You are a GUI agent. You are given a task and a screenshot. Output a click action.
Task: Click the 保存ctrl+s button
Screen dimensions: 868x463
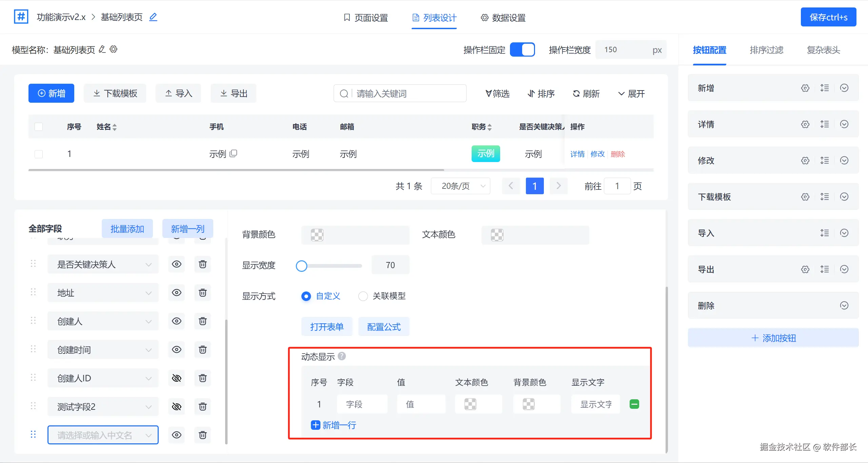[x=828, y=17]
